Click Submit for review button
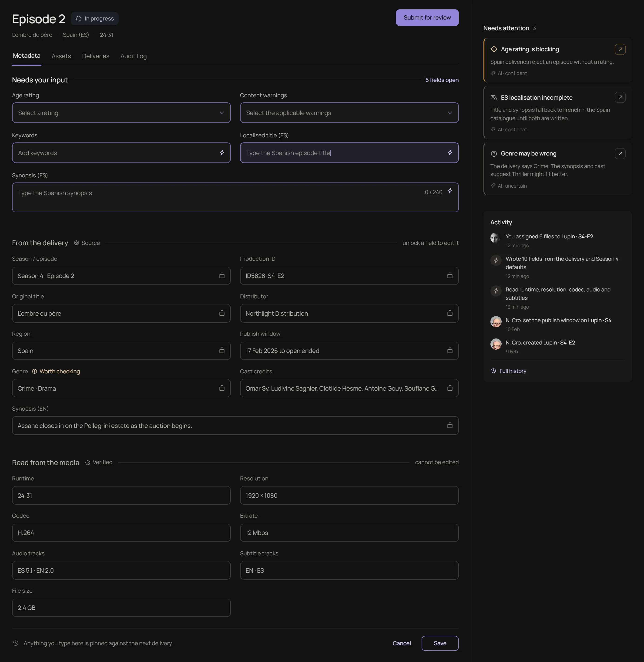The width and height of the screenshot is (644, 662). click(427, 18)
